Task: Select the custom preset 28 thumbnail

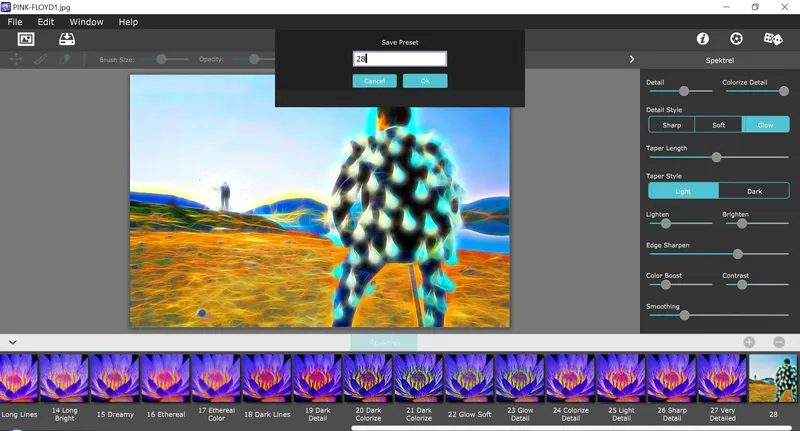Action: click(773, 378)
